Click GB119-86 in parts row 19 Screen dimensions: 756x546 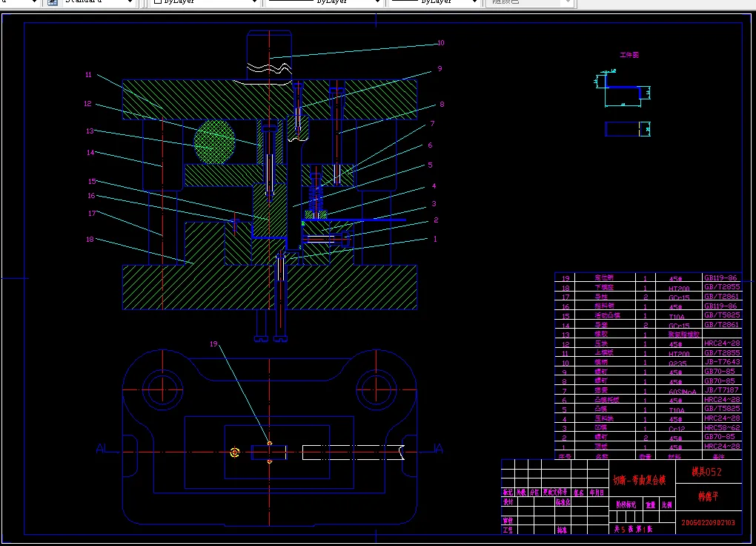pos(721,278)
